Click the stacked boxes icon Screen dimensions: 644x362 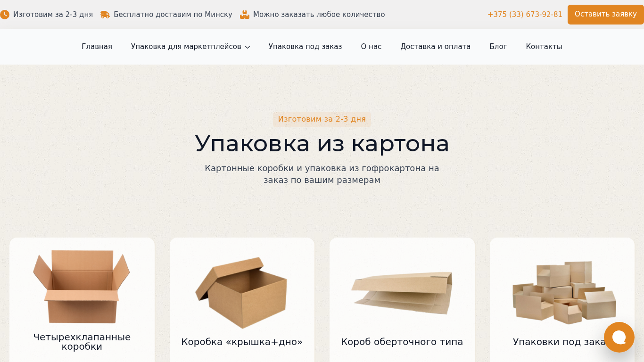coord(245,15)
